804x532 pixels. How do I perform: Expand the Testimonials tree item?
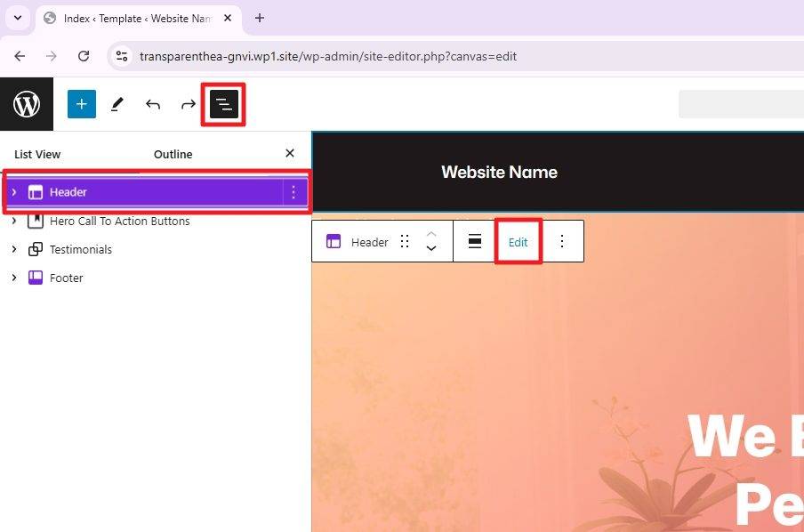(x=14, y=249)
